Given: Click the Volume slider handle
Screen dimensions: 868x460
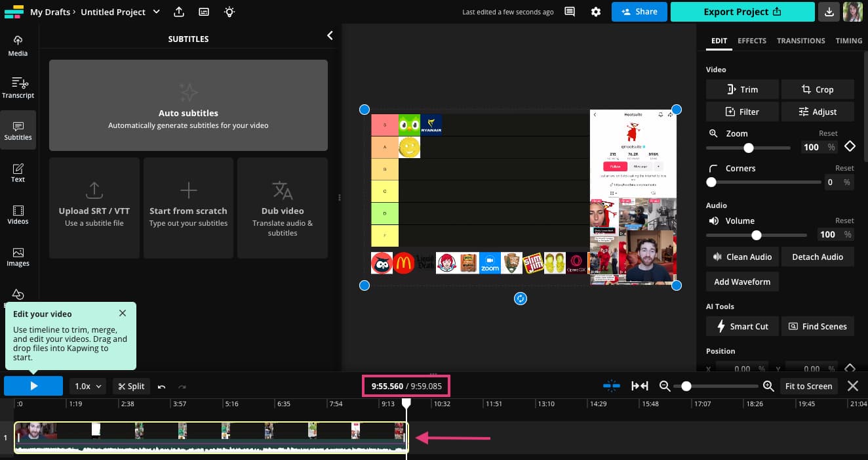Looking at the screenshot, I should 757,235.
